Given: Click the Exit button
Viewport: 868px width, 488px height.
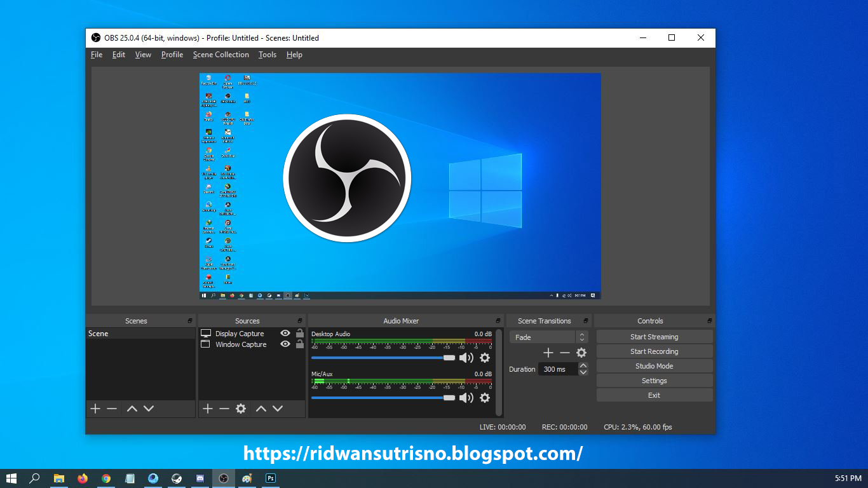Looking at the screenshot, I should pos(654,395).
